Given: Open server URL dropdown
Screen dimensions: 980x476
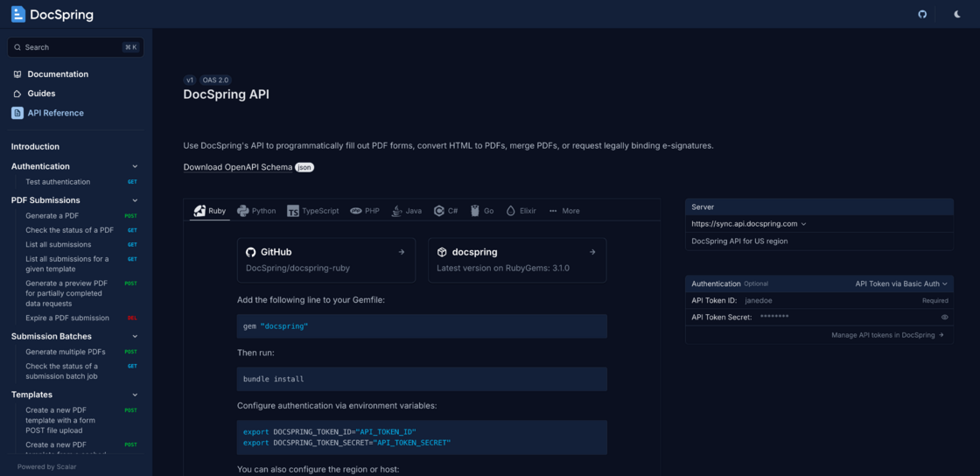Looking at the screenshot, I should 749,224.
